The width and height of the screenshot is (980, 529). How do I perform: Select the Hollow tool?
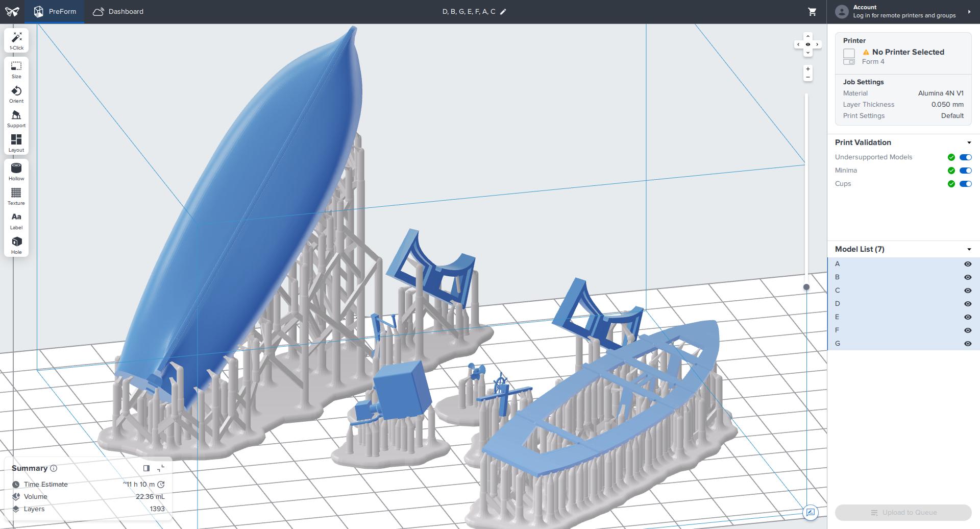16,172
